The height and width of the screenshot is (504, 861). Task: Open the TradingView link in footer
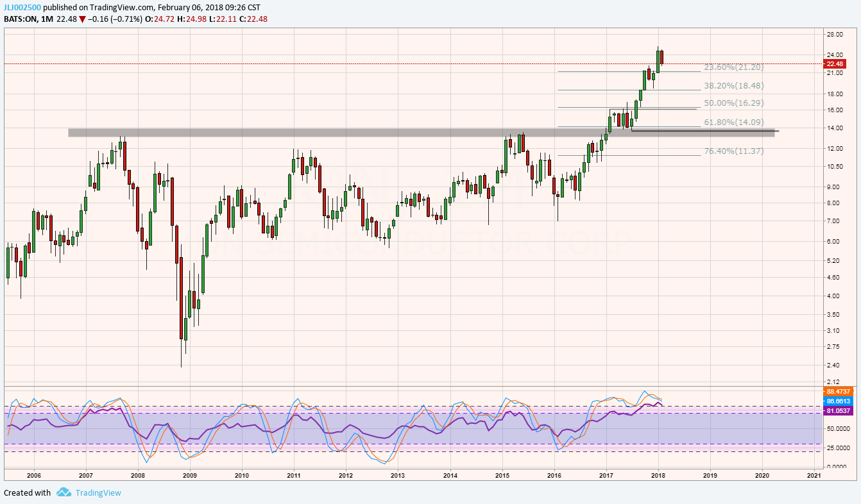pos(98,492)
